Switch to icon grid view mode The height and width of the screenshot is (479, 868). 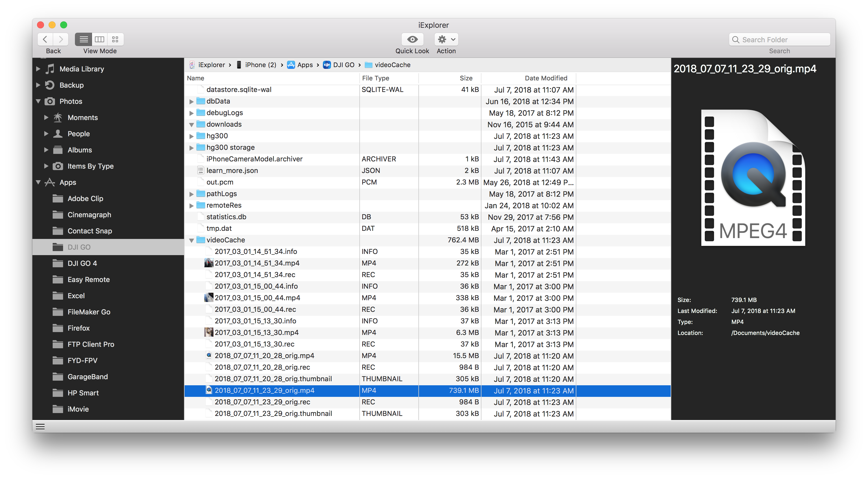click(115, 39)
